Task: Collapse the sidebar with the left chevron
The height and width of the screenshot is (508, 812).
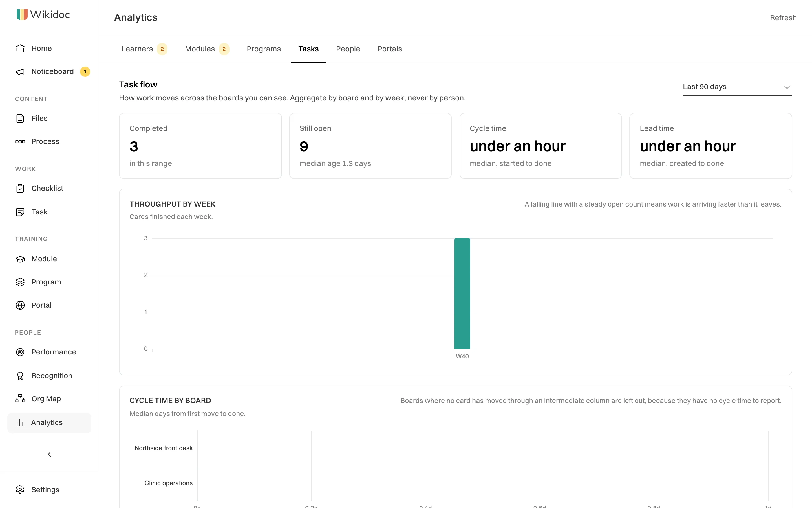Action: 49,454
